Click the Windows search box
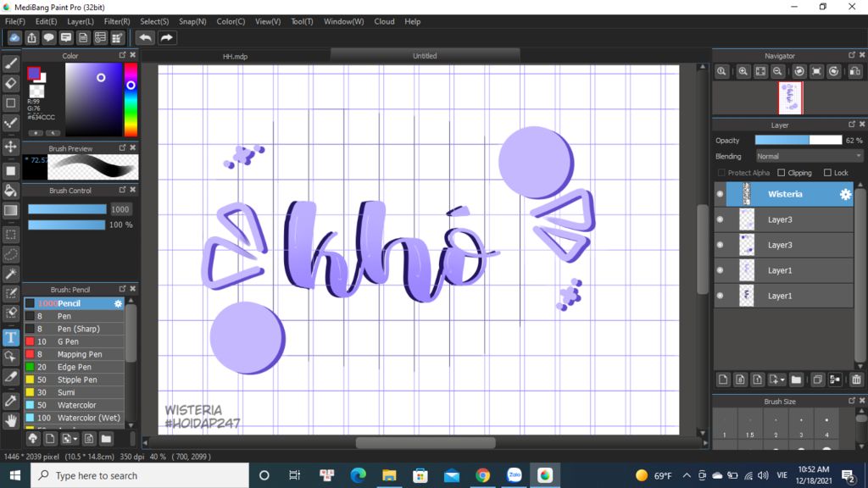This screenshot has width=868, height=488. point(140,475)
